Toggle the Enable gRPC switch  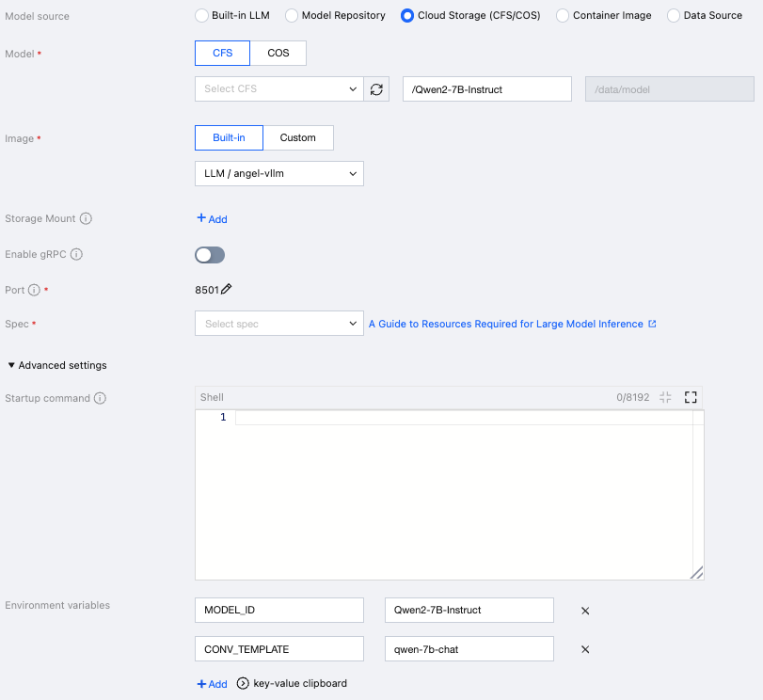[x=210, y=255]
